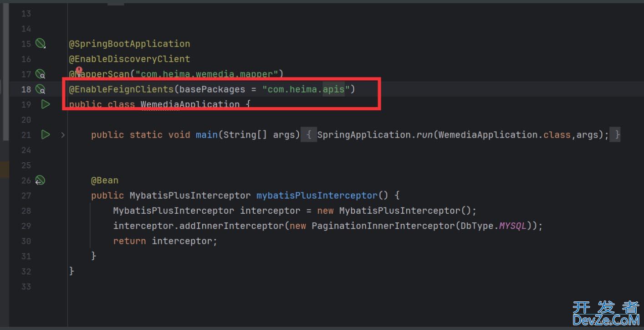644x330 pixels.
Task: Run main method from line 21 gutter
Action: (x=45, y=134)
